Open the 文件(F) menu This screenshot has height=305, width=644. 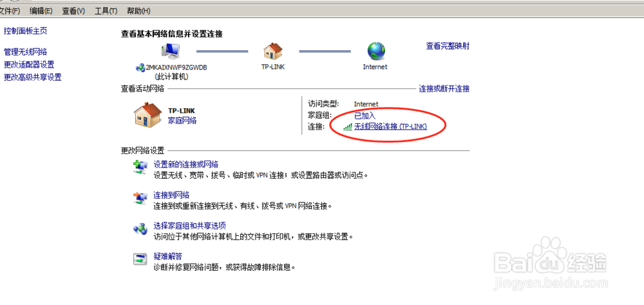click(x=9, y=11)
